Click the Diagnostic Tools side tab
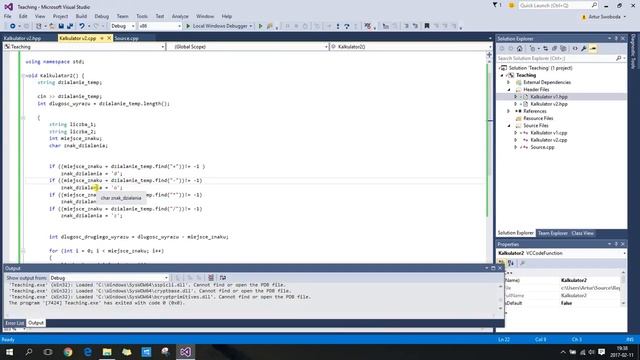 click(x=633, y=51)
